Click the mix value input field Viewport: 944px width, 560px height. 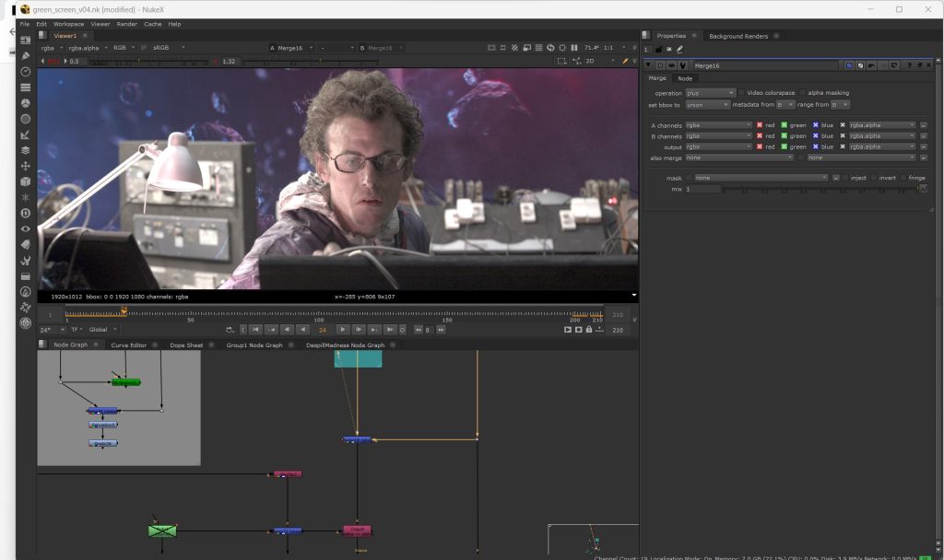coord(702,189)
